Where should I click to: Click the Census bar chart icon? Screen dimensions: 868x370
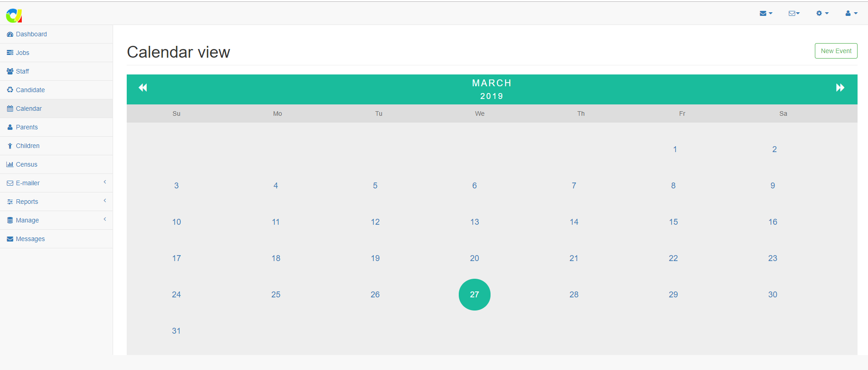tap(10, 165)
